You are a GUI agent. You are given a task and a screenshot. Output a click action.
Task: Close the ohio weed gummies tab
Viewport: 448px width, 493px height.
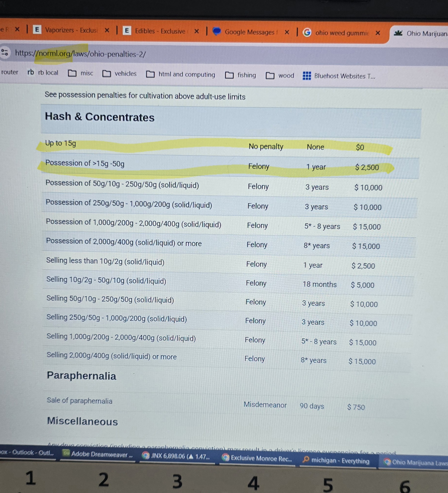click(378, 33)
